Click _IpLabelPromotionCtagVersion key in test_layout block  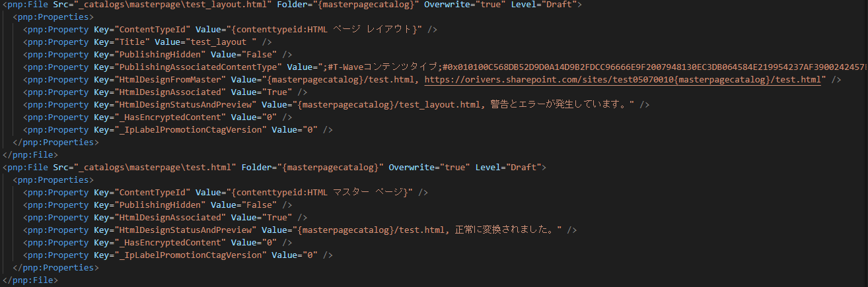[x=192, y=130]
